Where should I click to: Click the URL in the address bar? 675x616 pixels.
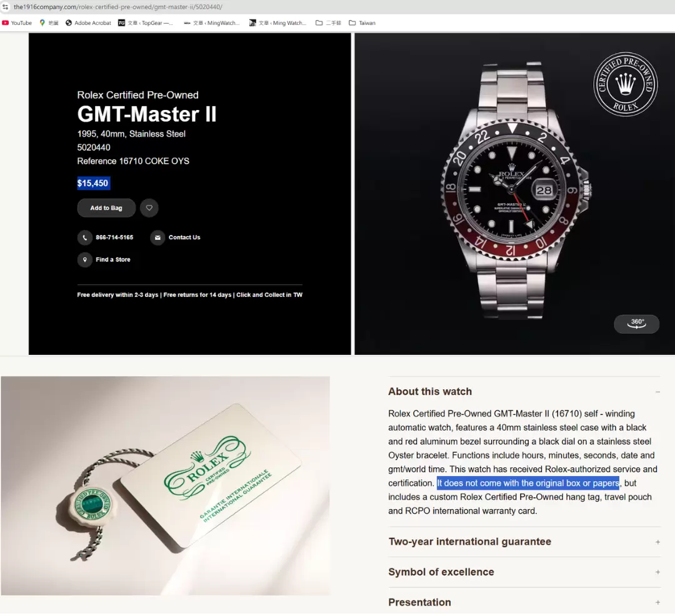tap(118, 7)
